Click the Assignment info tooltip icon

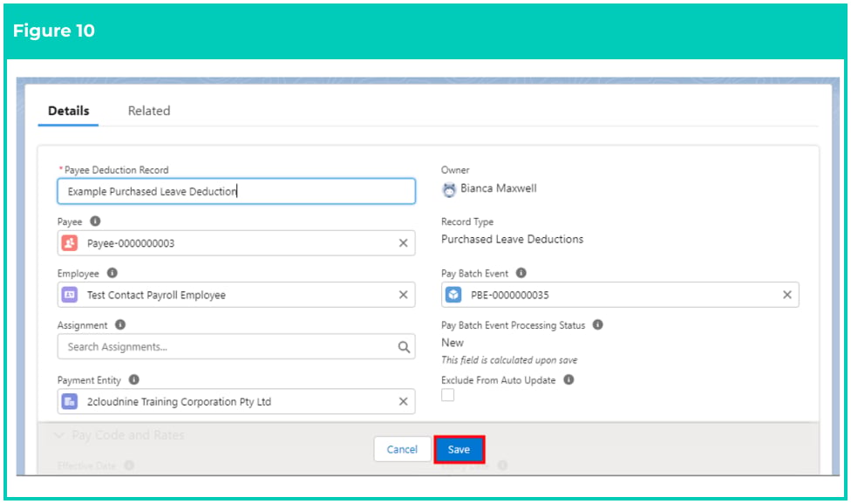click(120, 324)
